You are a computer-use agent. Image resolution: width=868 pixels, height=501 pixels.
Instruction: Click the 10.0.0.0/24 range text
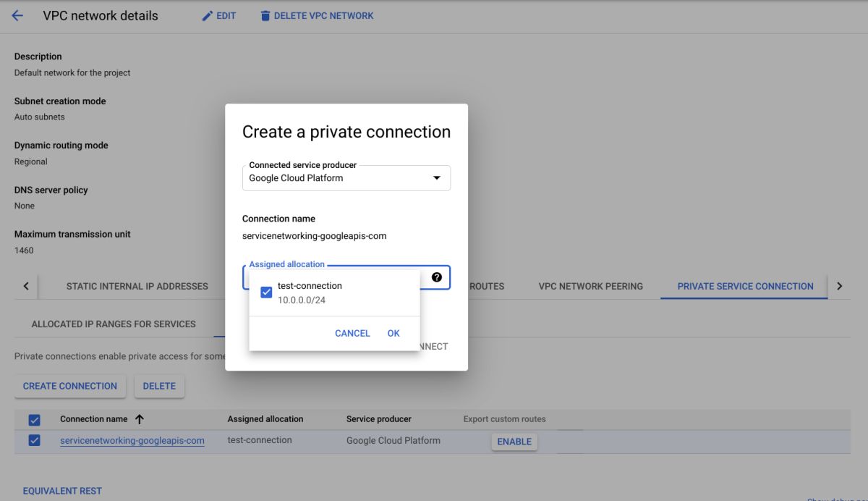[x=302, y=300]
